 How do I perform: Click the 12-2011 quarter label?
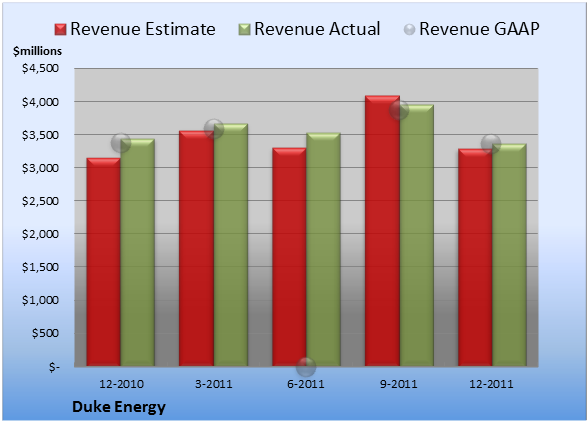click(491, 384)
